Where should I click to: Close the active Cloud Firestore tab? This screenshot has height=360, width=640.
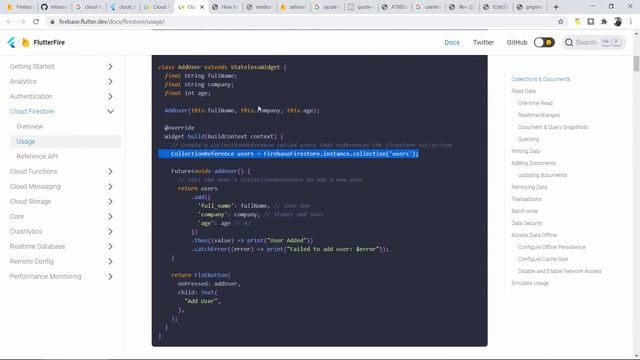202,7
